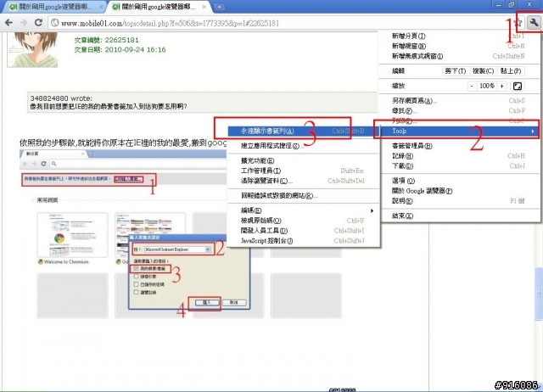Viewport: 543px width, 392px height.
Task: Close the first browser tab
Action: pos(101,7)
